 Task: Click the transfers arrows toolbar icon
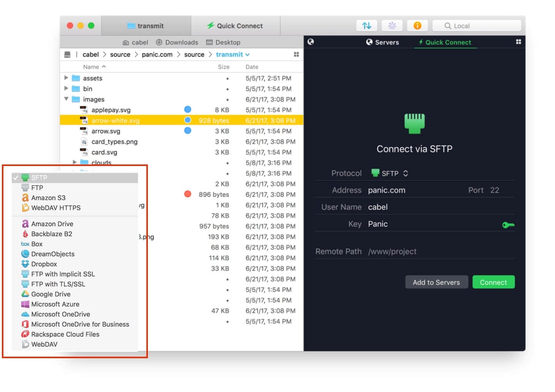click(366, 25)
